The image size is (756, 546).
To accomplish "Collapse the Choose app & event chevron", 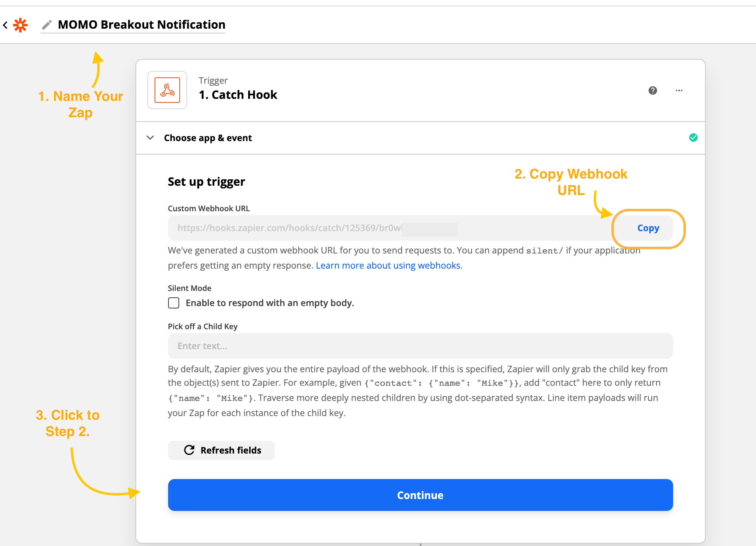I will tap(150, 138).
